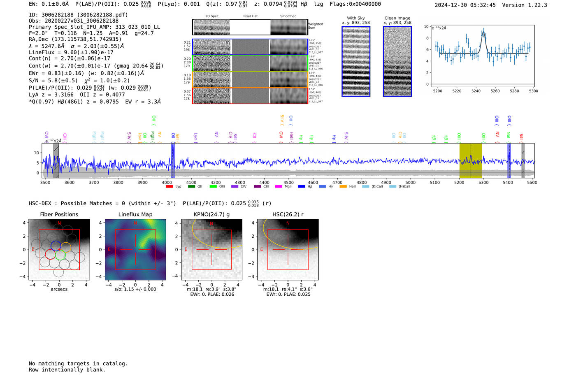576x392 pixels.
Task: Click the red Lyα legend swatch
Action: (x=169, y=186)
